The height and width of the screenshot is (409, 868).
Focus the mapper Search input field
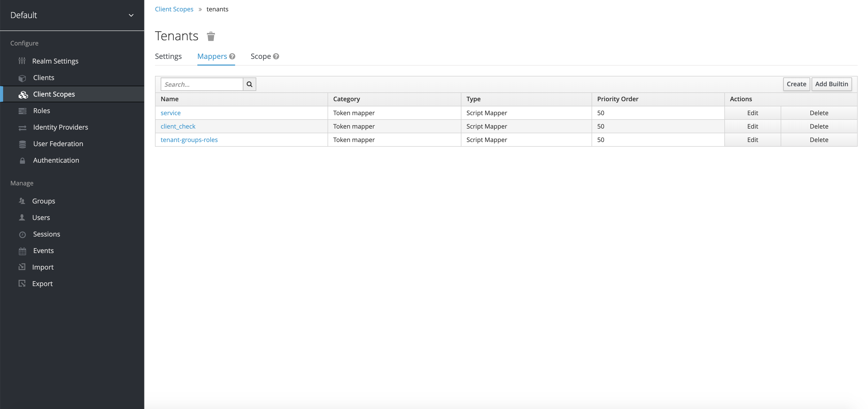[202, 84]
